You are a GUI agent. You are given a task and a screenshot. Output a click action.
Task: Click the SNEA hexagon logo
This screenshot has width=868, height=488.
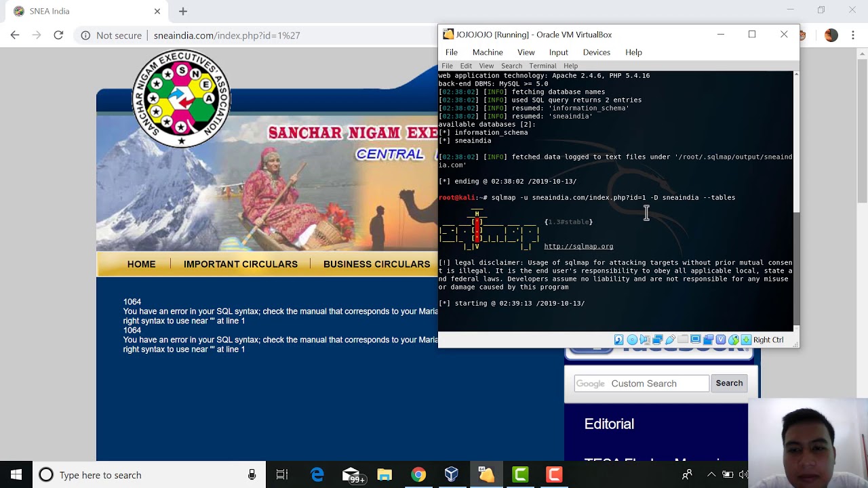(181, 98)
